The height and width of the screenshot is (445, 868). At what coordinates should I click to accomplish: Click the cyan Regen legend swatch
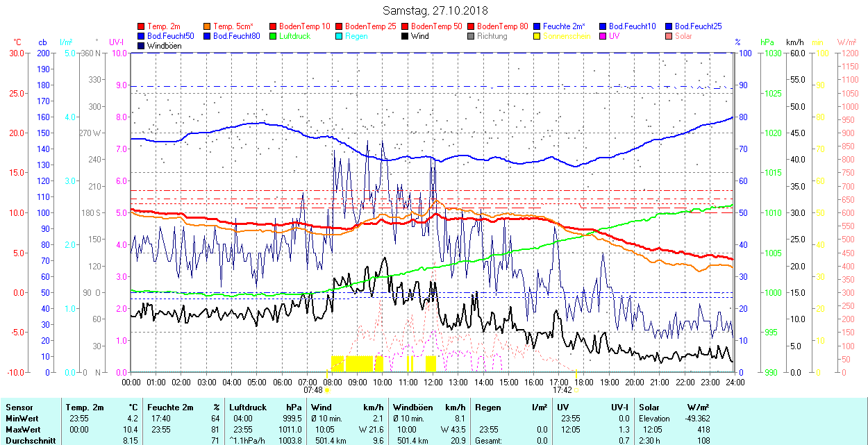(340, 36)
